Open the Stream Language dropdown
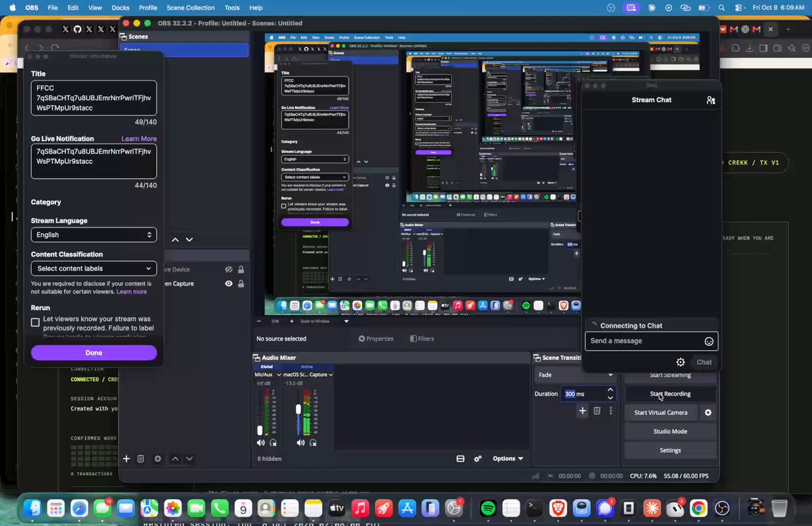 94,235
